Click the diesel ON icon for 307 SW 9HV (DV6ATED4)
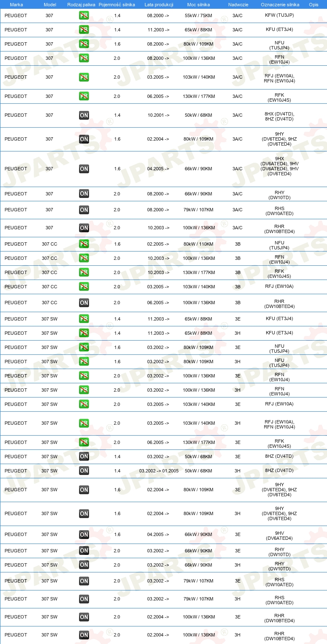Screen dimensions: 327x644 pos(84,534)
